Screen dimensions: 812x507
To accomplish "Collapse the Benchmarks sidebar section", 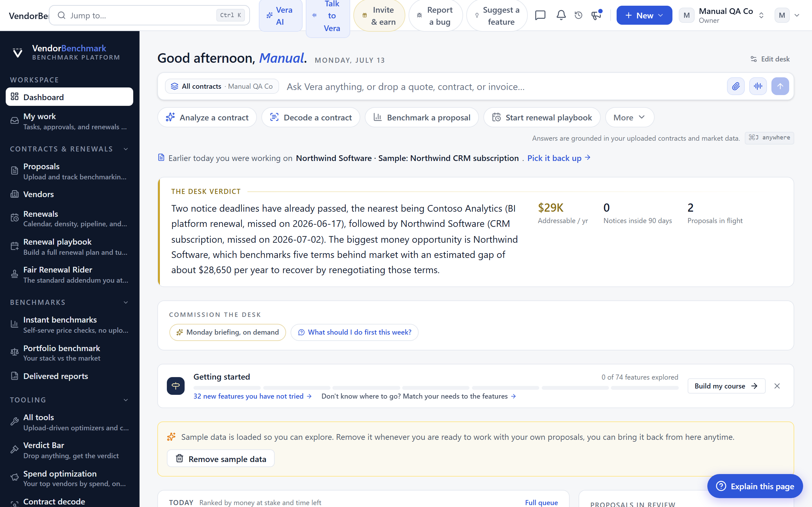I will pos(126,302).
